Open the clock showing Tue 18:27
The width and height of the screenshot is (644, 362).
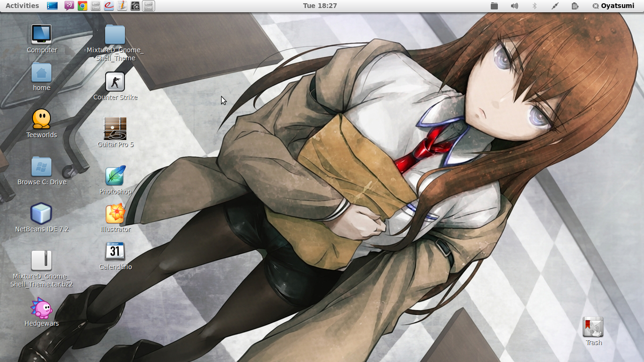pos(320,6)
